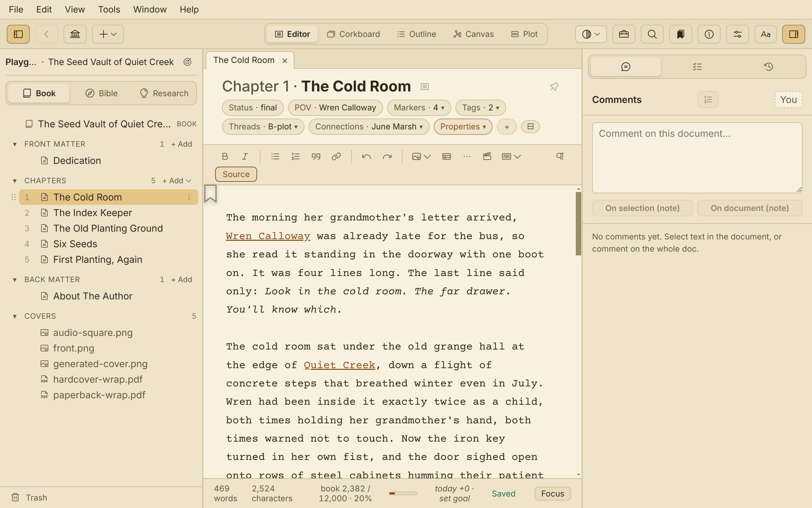This screenshot has height=508, width=812.
Task: Click On document (note) button
Action: 750,208
